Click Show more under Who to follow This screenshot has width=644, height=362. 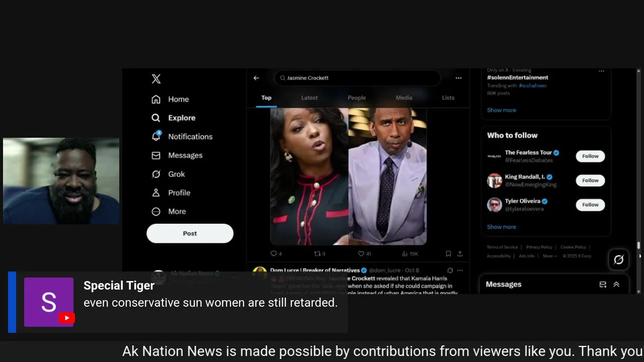pos(501,227)
